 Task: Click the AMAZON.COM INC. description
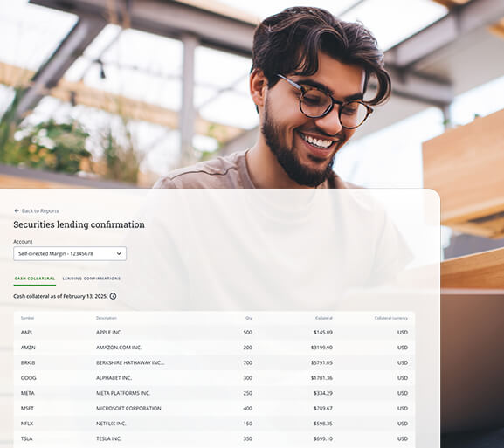119,348
